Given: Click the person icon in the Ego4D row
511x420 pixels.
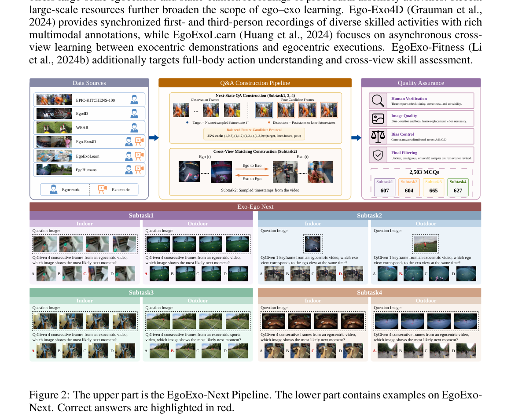Looking at the screenshot, I should point(134,114).
